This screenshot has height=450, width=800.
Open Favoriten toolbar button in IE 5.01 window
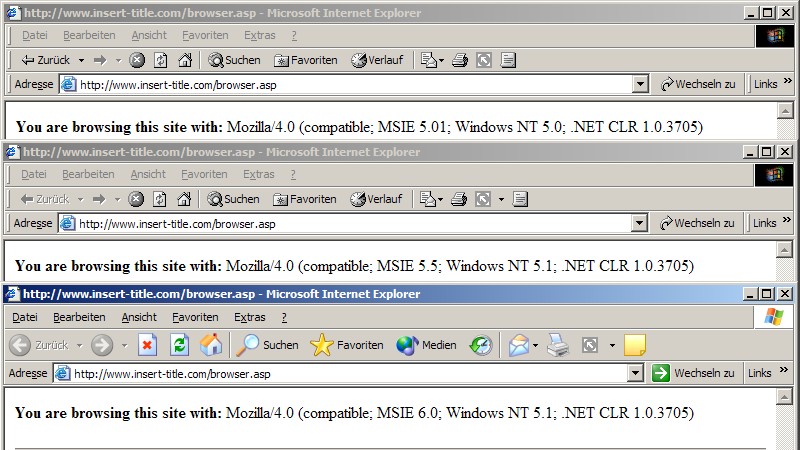(306, 60)
